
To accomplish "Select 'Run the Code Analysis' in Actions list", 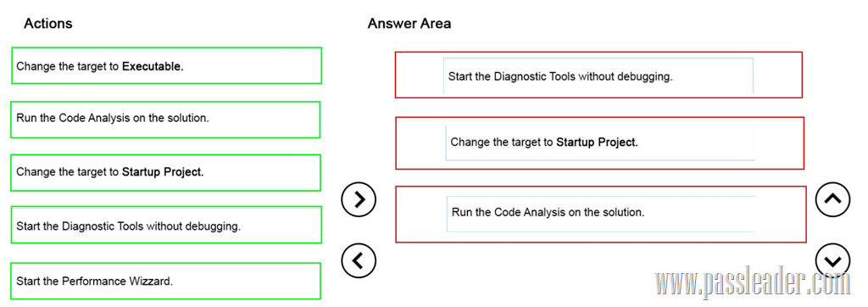I will (x=165, y=119).
